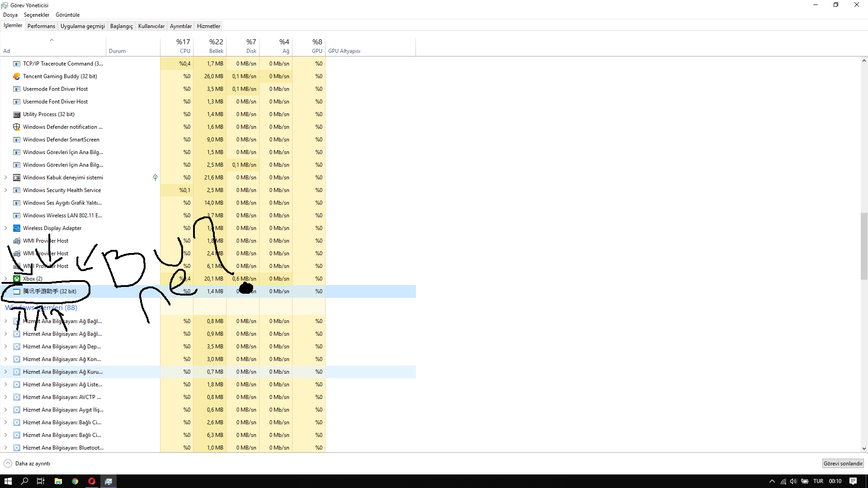Click the volume icon in the system tray
This screenshot has height=488, width=868.
793,481
